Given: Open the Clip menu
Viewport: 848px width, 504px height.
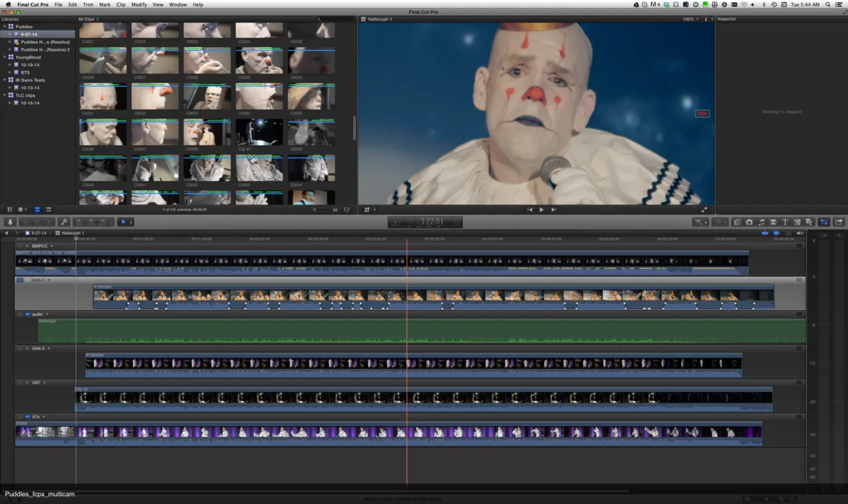Looking at the screenshot, I should click(x=121, y=5).
